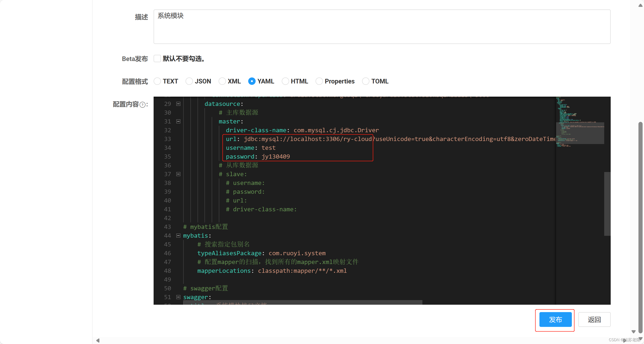This screenshot has height=344, width=644.
Task: Collapse the swagger block at line 51
Action: [x=178, y=297]
